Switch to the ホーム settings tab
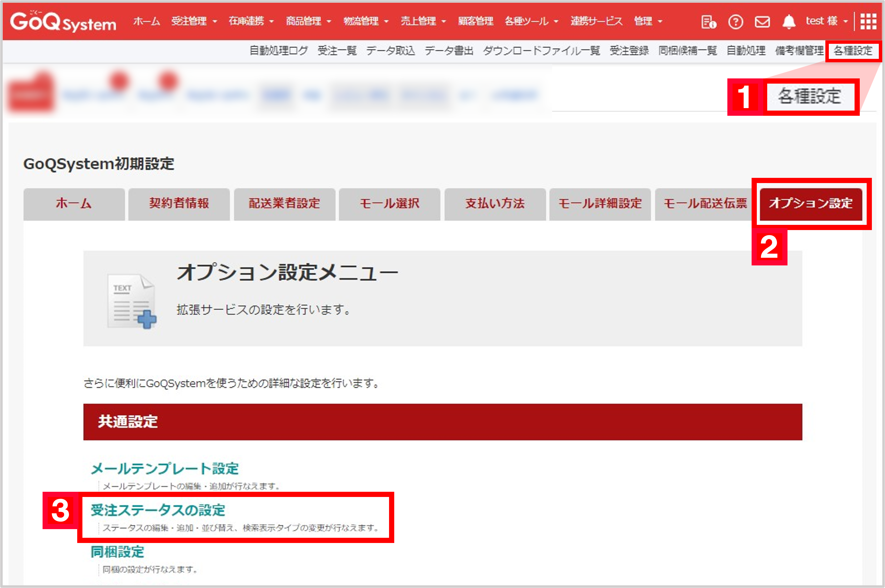The width and height of the screenshot is (885, 588). click(x=74, y=204)
